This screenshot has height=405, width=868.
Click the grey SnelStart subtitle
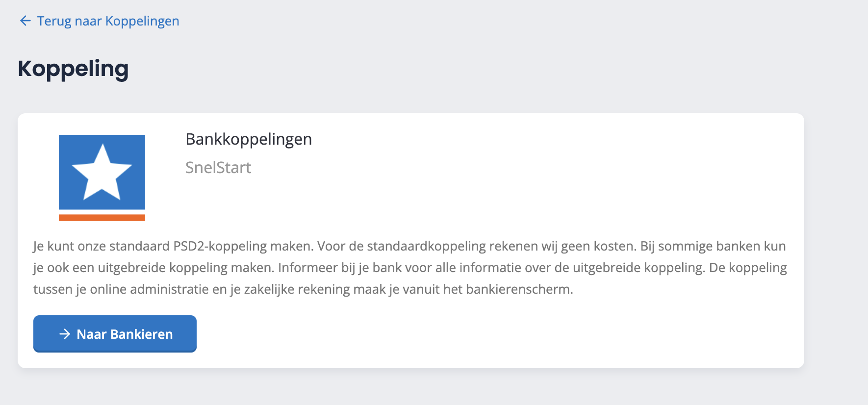(x=218, y=168)
